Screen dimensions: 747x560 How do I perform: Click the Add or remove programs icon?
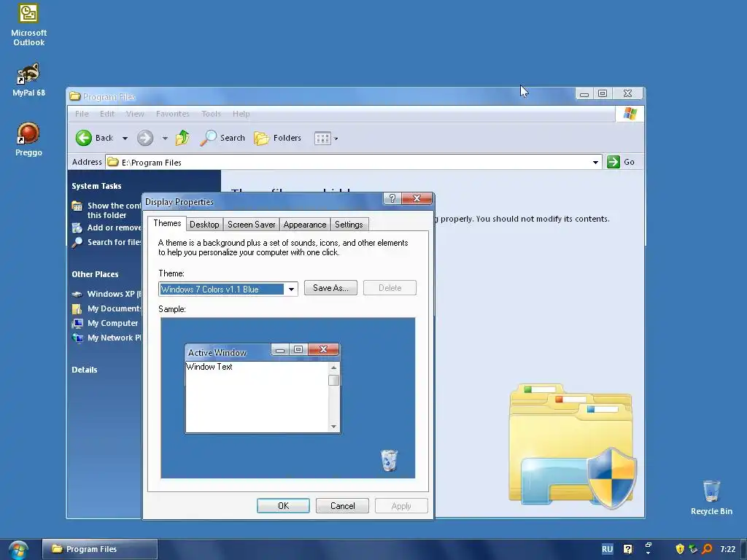(x=77, y=227)
